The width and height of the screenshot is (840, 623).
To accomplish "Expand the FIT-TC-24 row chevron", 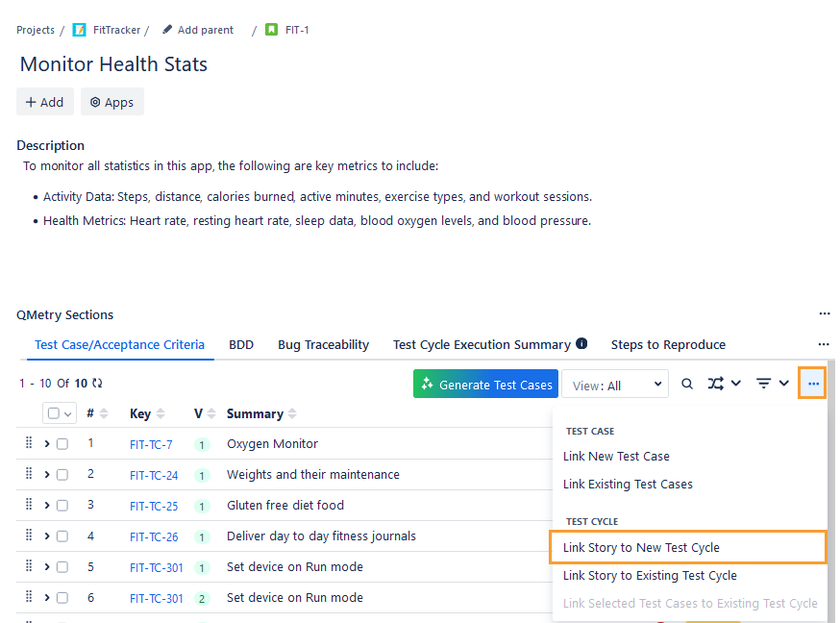I will coord(45,474).
